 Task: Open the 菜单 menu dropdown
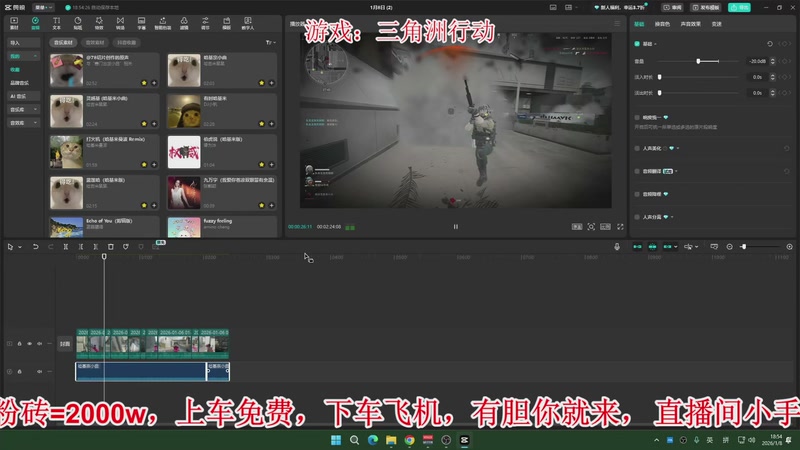click(43, 7)
